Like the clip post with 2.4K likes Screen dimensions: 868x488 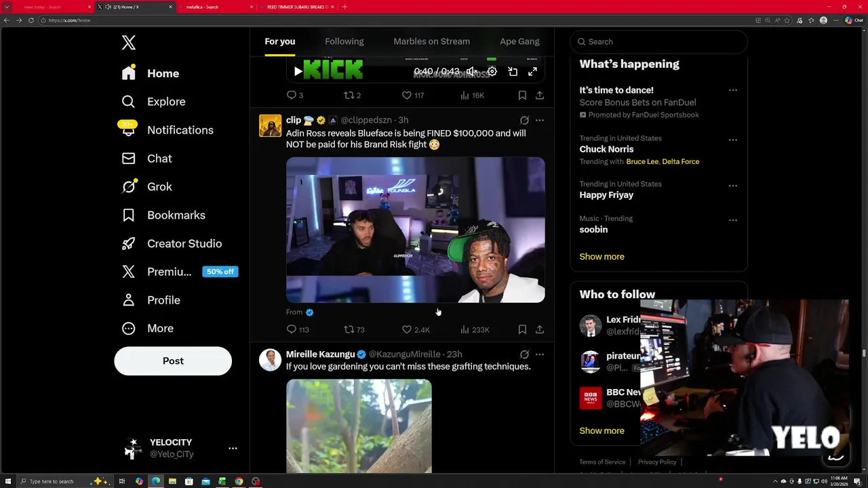pyautogui.click(x=416, y=329)
